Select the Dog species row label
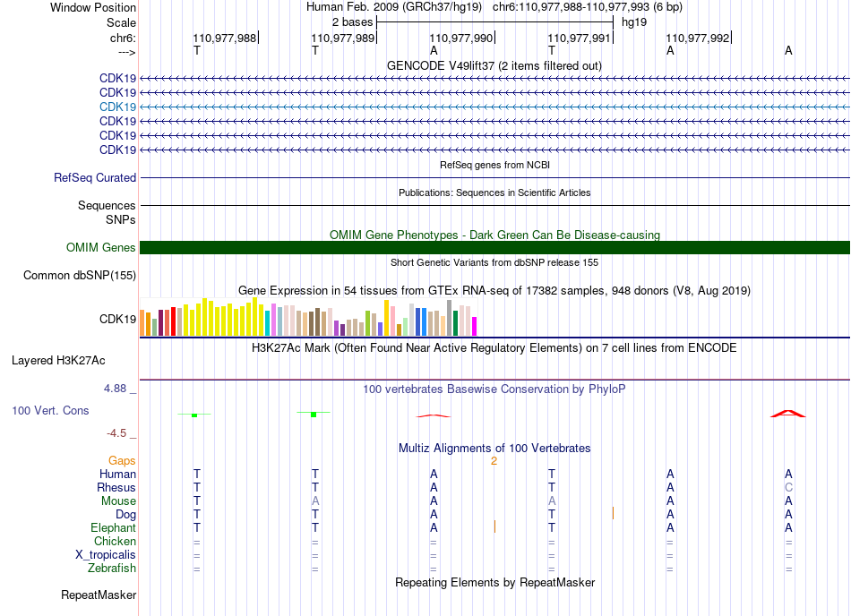 coord(125,514)
